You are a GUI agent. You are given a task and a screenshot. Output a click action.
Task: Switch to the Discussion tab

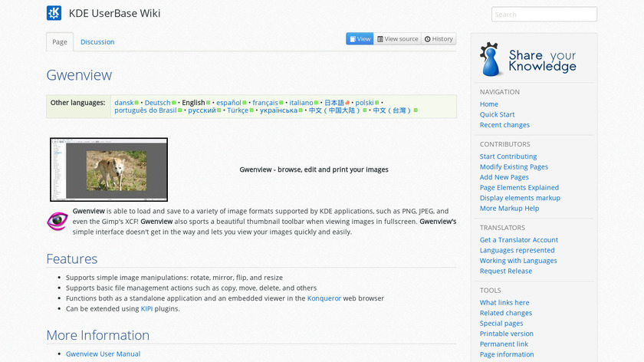tap(97, 42)
